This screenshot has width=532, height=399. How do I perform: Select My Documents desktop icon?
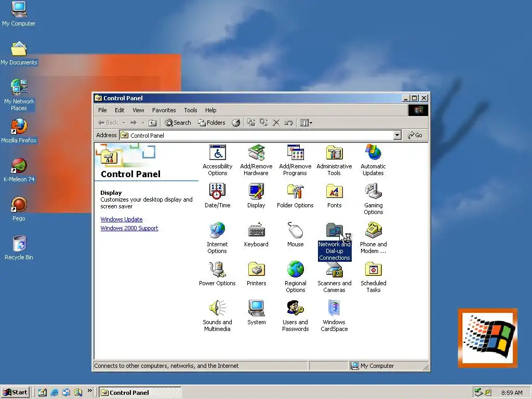19,53
